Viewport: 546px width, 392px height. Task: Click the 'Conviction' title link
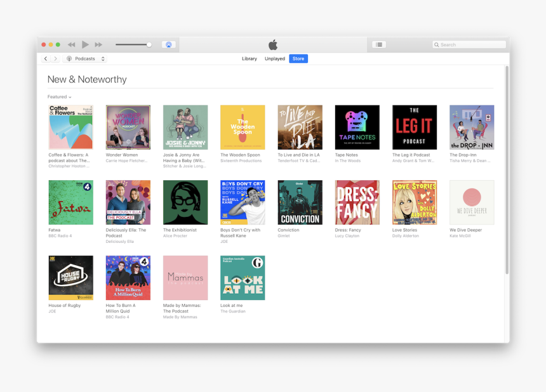(288, 230)
